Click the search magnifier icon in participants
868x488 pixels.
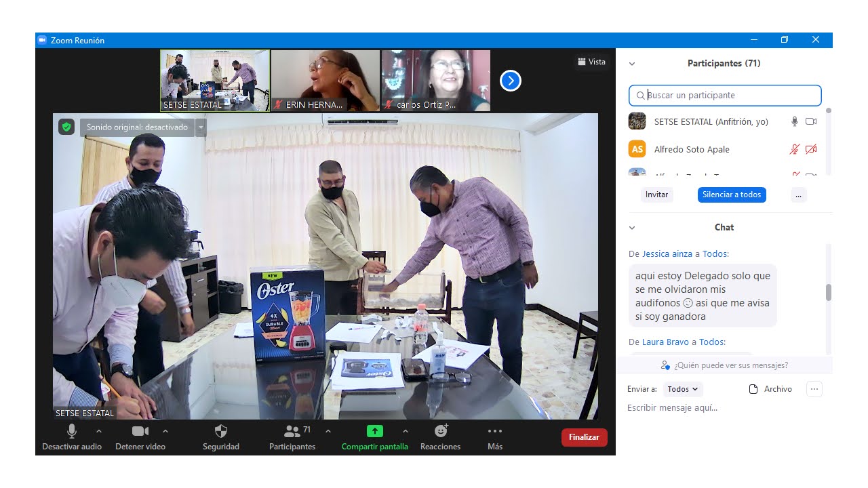click(x=640, y=96)
